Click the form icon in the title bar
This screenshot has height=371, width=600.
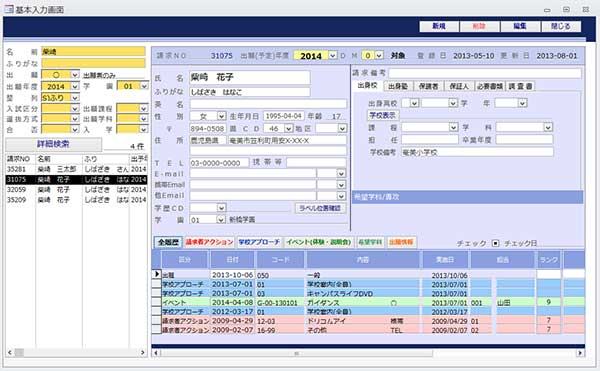click(9, 9)
